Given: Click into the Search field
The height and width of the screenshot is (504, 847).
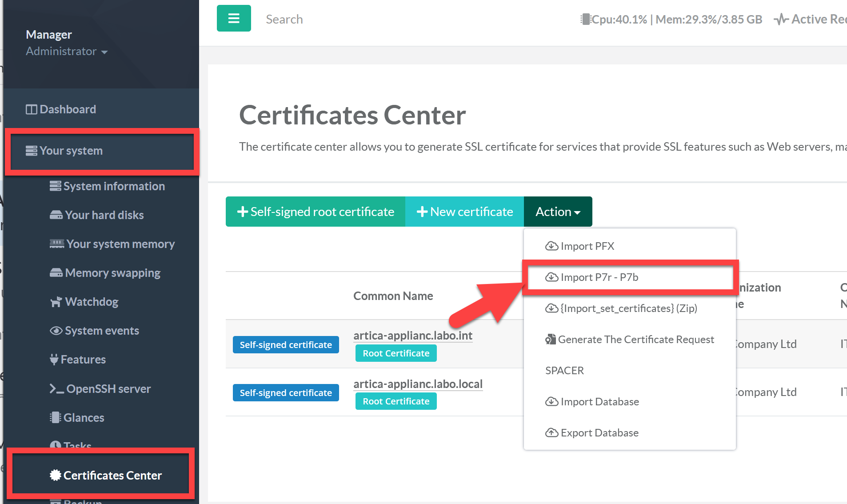Looking at the screenshot, I should tap(284, 19).
